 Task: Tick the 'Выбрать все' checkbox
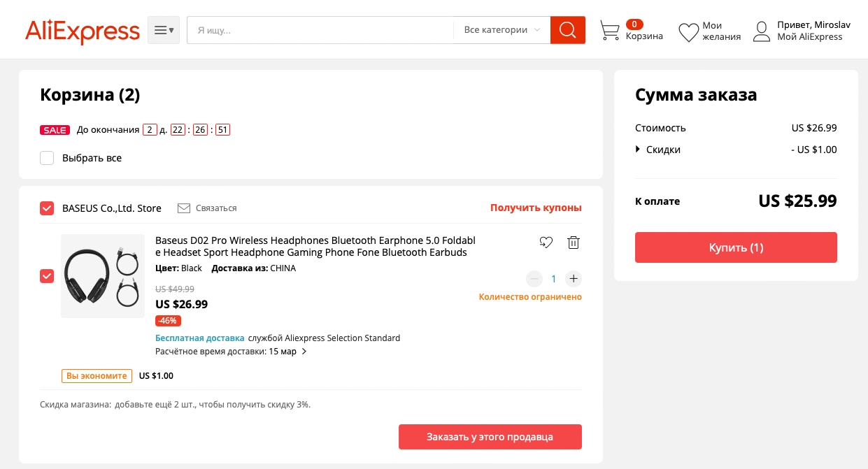coord(47,158)
